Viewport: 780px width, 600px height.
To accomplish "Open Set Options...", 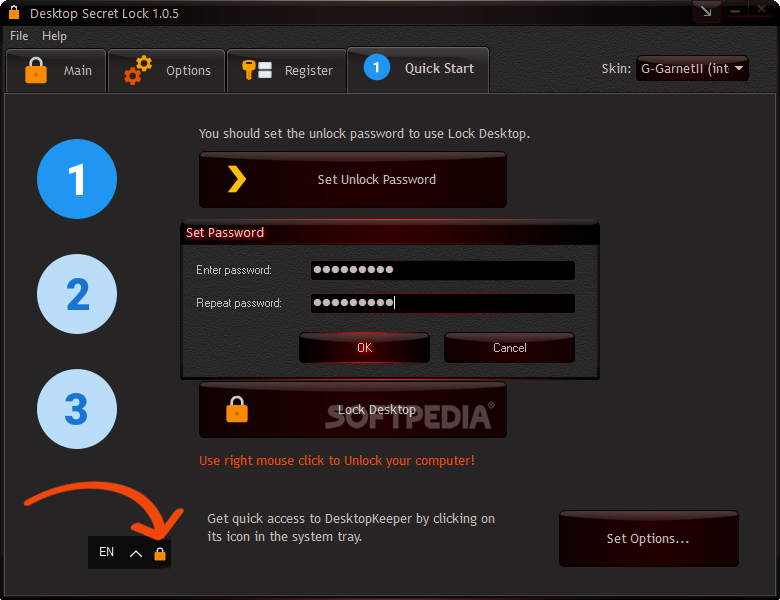I will [649, 539].
